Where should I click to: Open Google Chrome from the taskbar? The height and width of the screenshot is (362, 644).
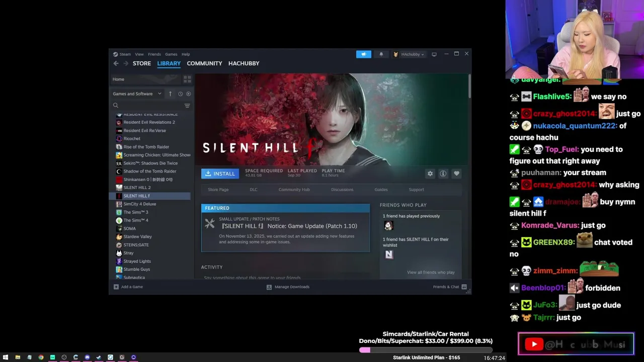pyautogui.click(x=41, y=357)
